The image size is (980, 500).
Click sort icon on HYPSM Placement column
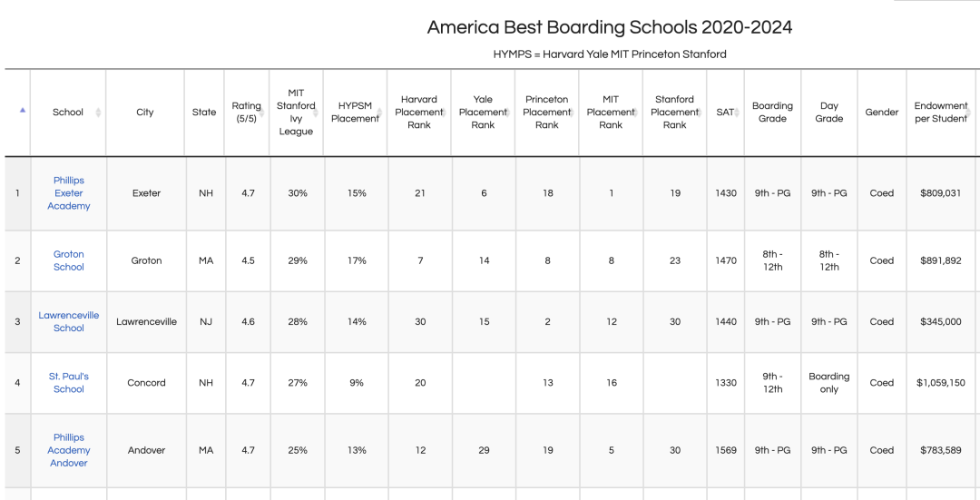[379, 113]
